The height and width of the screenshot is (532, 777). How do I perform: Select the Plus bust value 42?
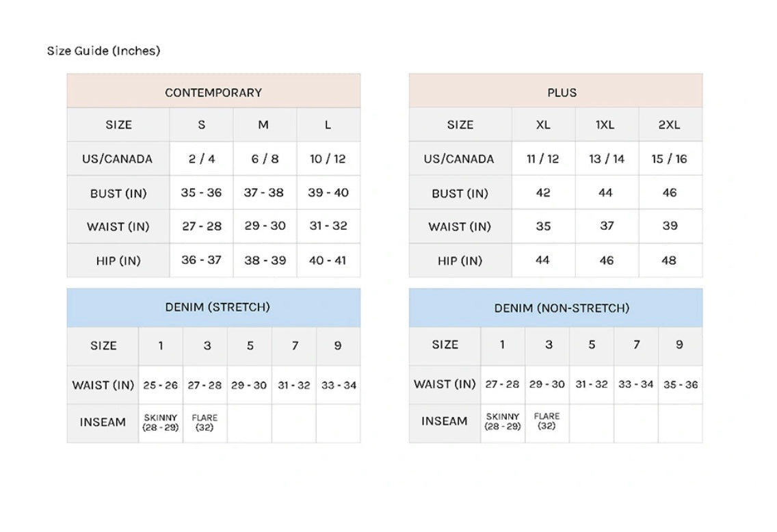point(543,193)
